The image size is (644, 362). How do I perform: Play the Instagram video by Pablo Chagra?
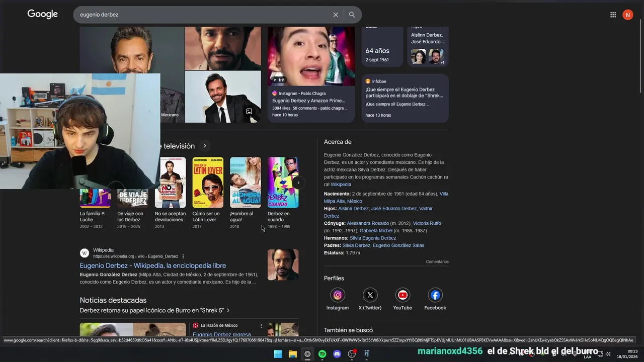311,56
